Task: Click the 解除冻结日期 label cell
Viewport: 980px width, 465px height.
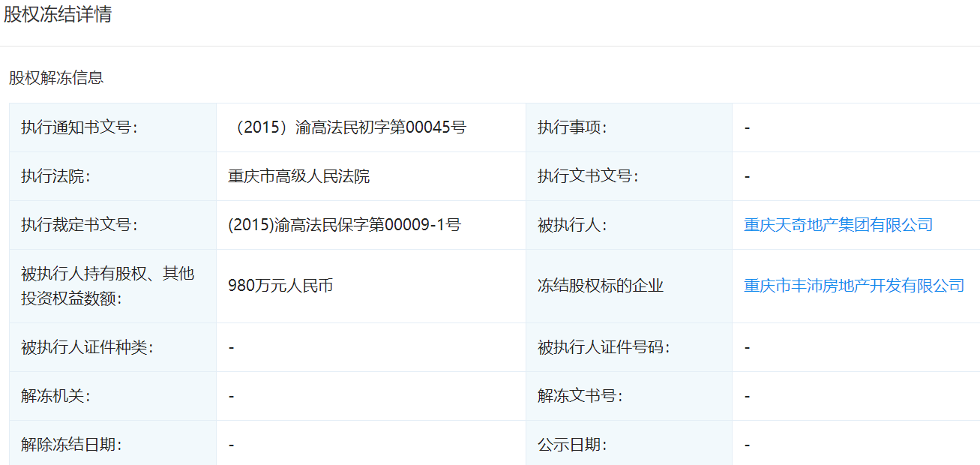Action: point(112,443)
